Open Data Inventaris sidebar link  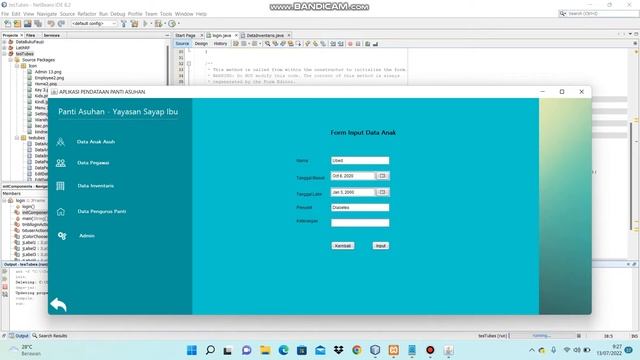(96, 186)
